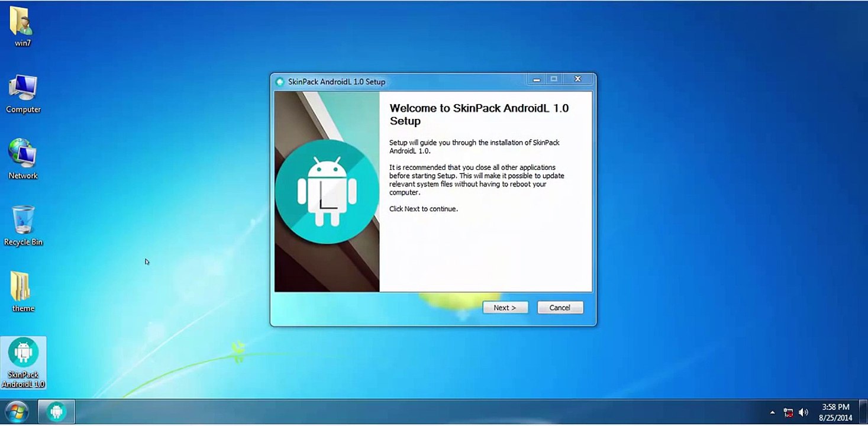Click the 'SkinPack AndroidL 1.0 Setup' title text
868x426 pixels.
click(337, 82)
